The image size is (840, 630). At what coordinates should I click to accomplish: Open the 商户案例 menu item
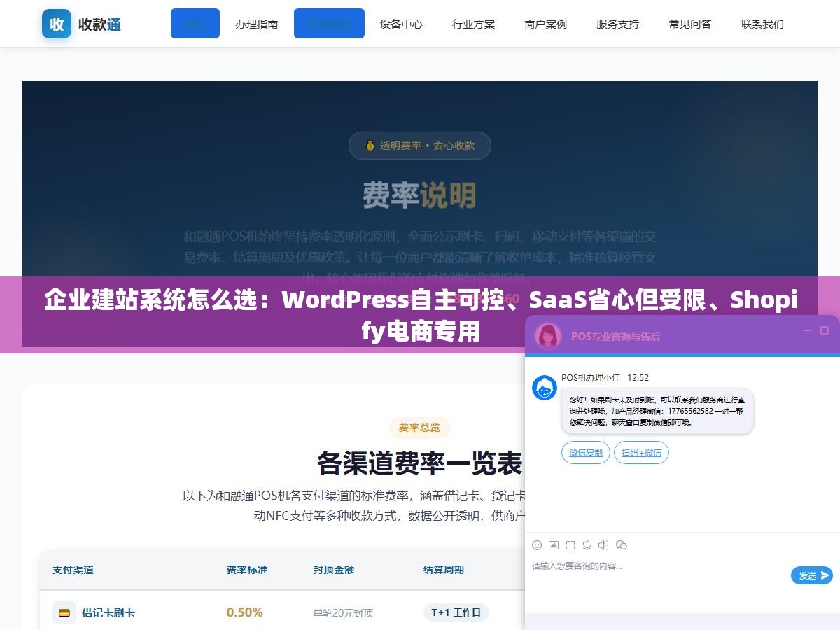pyautogui.click(x=545, y=24)
